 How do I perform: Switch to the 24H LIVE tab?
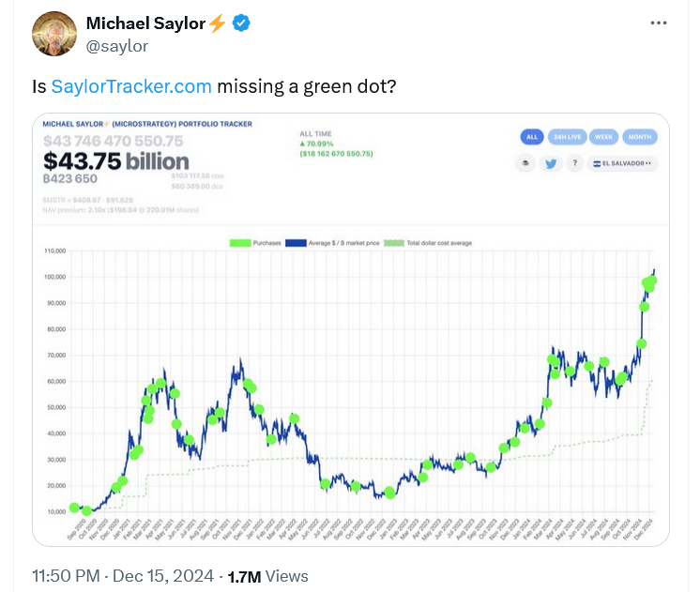coord(566,137)
